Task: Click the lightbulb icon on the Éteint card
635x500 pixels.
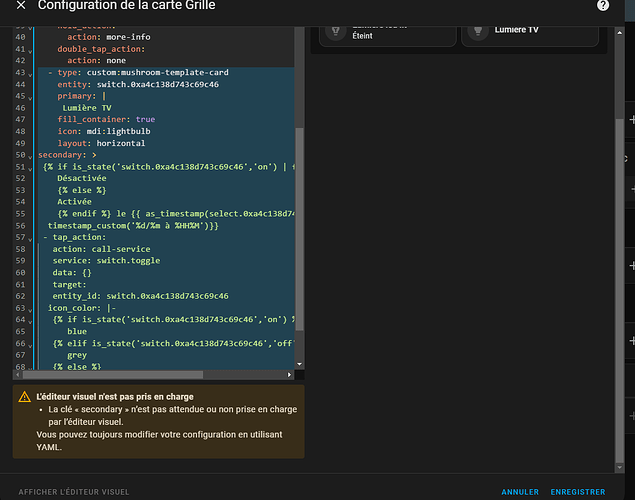Action: (x=336, y=31)
